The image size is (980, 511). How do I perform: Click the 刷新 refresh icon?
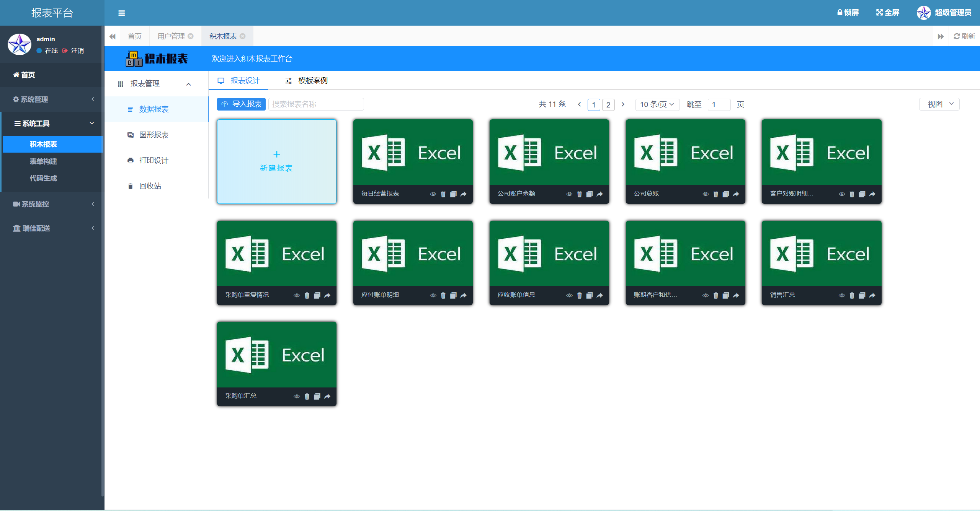(x=957, y=36)
